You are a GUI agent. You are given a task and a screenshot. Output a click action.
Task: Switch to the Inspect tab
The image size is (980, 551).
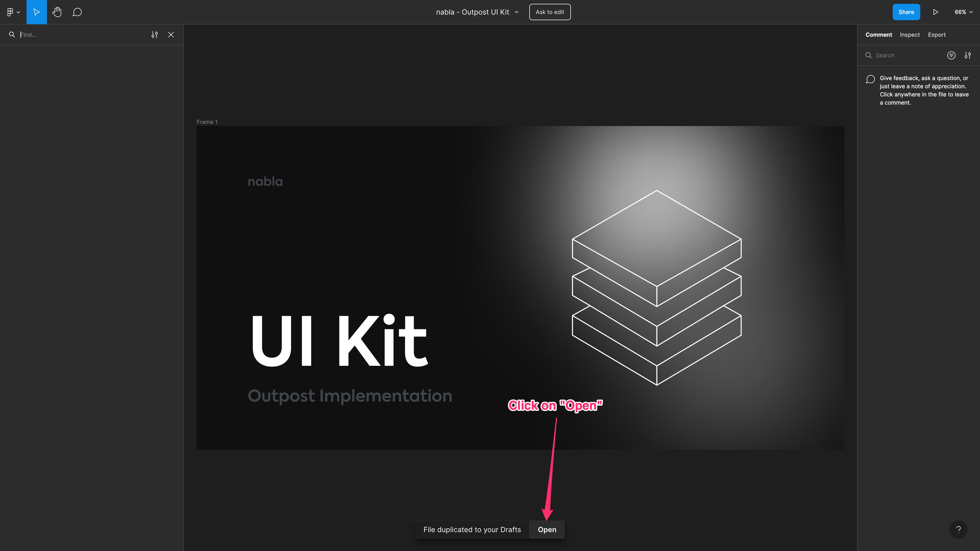[910, 35]
